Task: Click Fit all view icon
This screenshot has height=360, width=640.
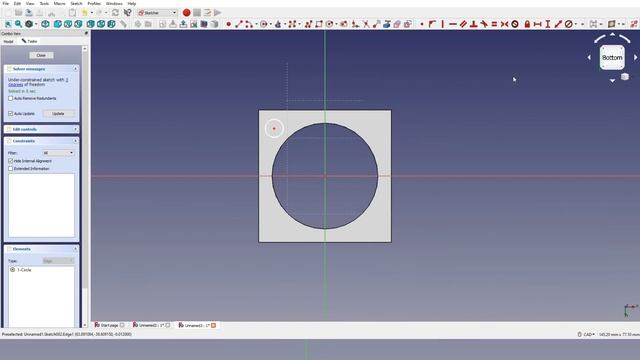Action: 8,24
